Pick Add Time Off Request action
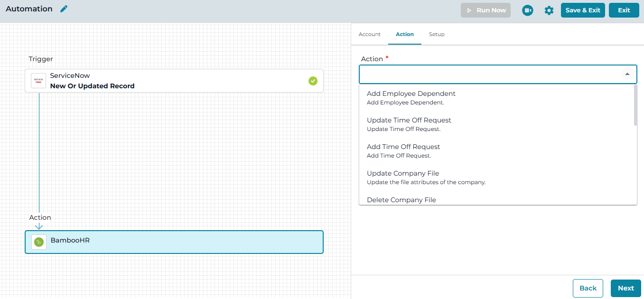Screen dimensions: 644x299 (x=497, y=151)
